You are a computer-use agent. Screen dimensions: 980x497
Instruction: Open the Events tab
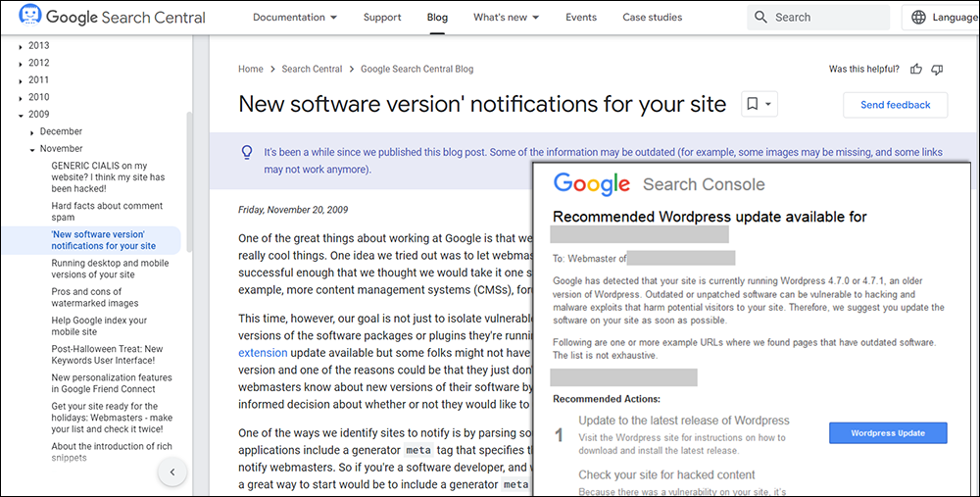coord(581,18)
